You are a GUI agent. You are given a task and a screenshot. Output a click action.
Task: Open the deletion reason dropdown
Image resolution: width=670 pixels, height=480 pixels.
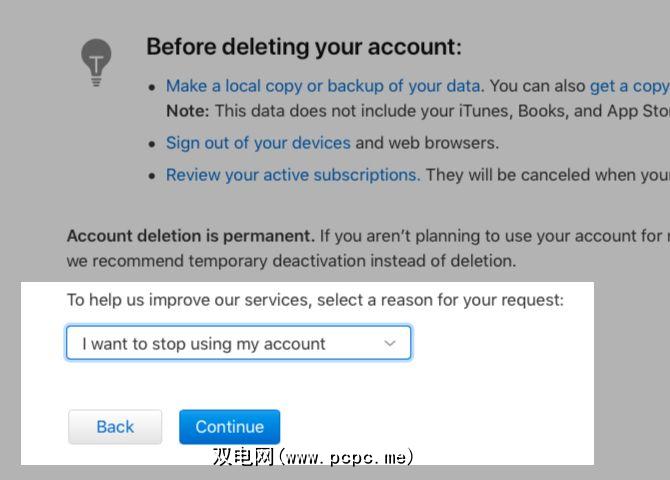(x=238, y=343)
